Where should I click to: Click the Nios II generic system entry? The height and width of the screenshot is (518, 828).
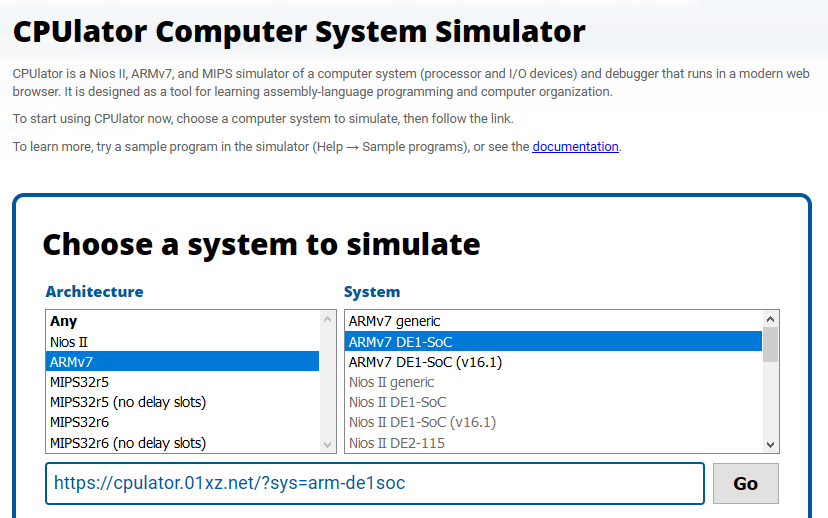tap(553, 382)
